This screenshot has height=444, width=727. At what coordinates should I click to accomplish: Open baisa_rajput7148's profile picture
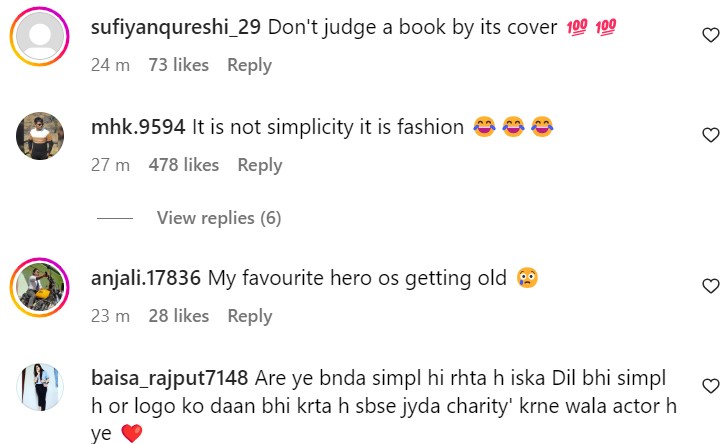pyautogui.click(x=40, y=387)
